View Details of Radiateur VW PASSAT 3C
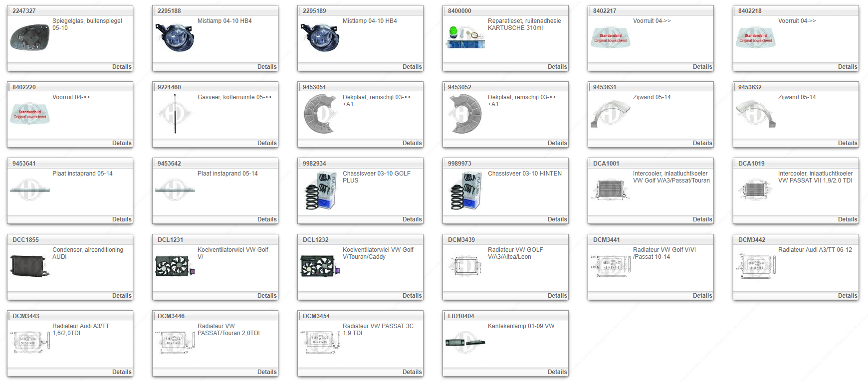 (412, 372)
